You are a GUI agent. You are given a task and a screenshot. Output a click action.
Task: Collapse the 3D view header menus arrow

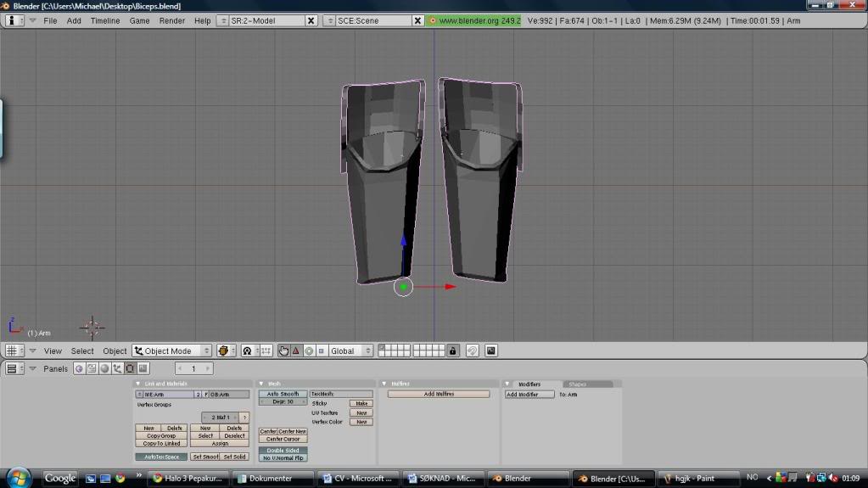pyautogui.click(x=32, y=351)
